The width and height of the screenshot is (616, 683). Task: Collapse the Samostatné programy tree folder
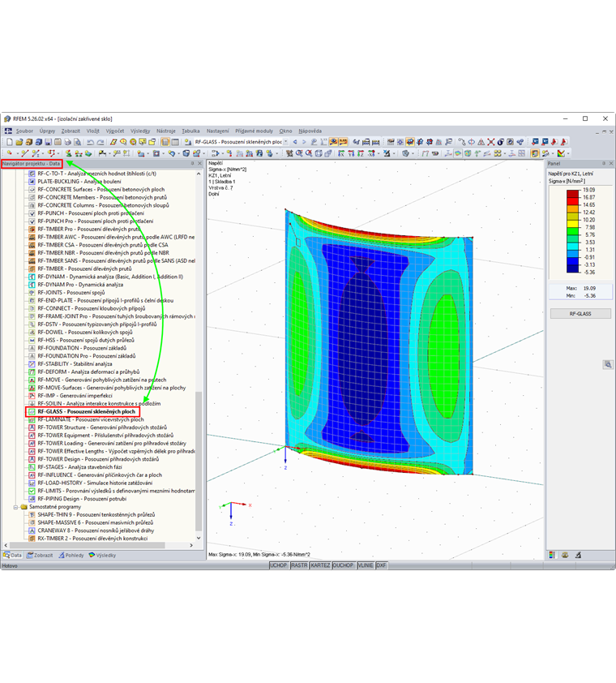click(x=16, y=507)
